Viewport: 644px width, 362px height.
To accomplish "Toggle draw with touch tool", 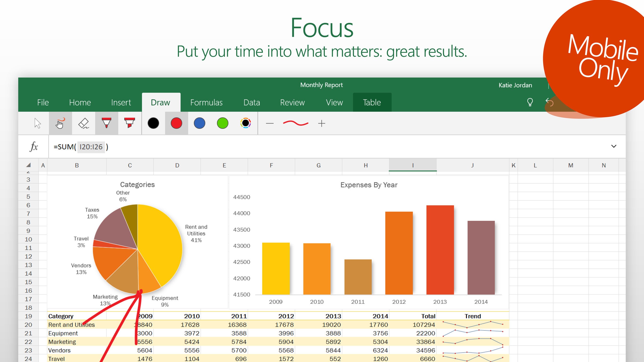I will pos(60,123).
